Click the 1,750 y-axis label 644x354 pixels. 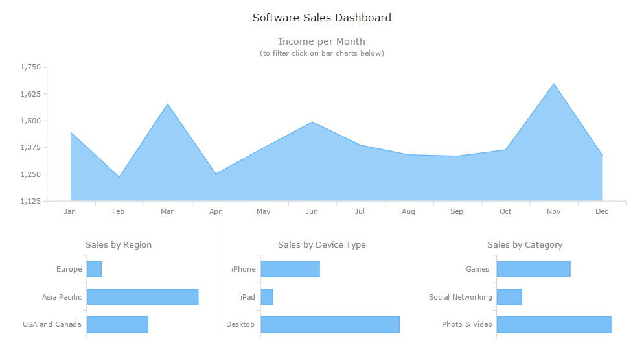[x=30, y=67]
